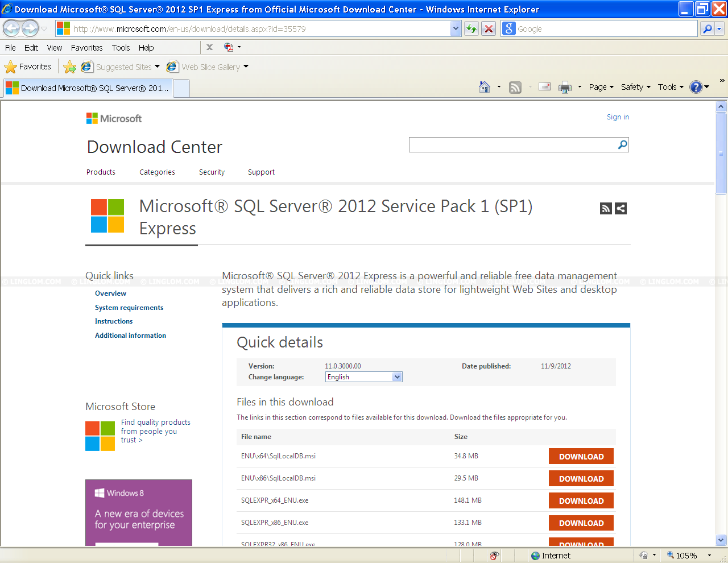This screenshot has height=563, width=728.
Task: Go to System requirements quick link
Action: [129, 308]
